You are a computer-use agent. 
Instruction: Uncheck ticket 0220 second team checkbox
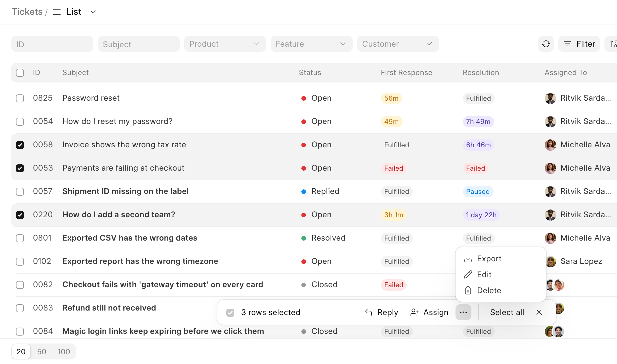click(x=20, y=215)
